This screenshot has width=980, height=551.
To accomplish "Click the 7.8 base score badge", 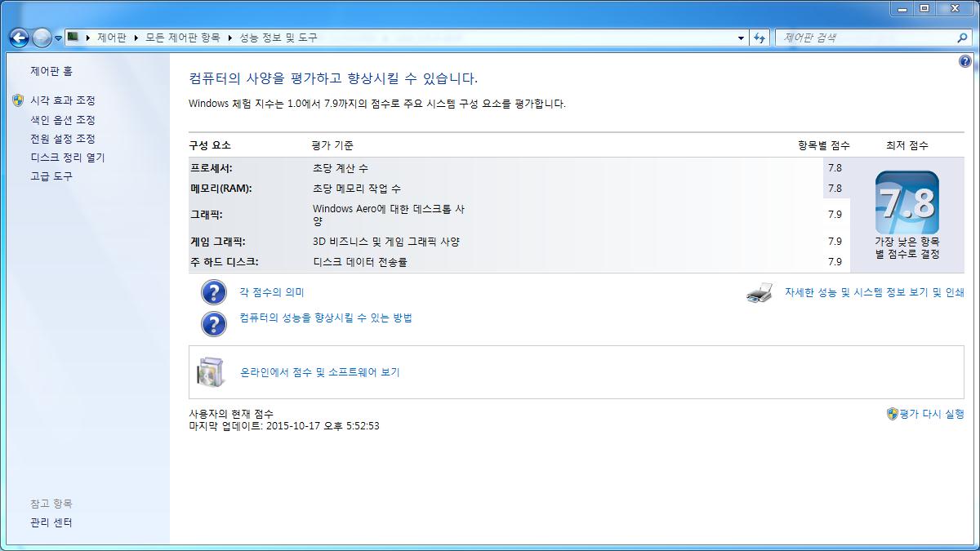I will (906, 202).
